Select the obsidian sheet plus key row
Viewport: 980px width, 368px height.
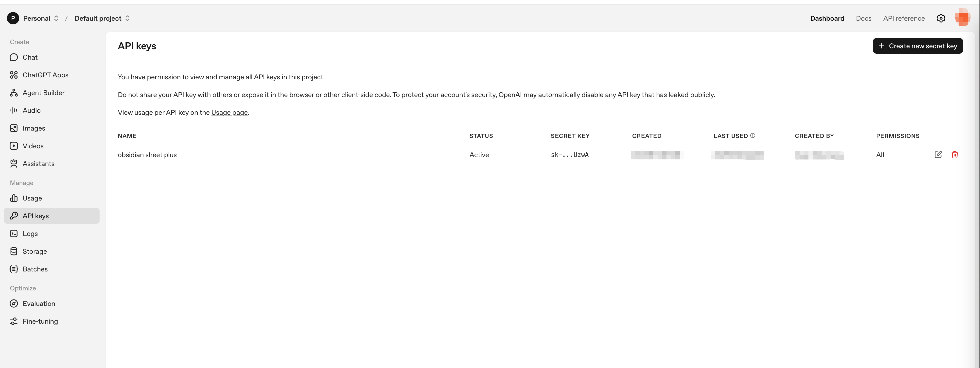[147, 155]
